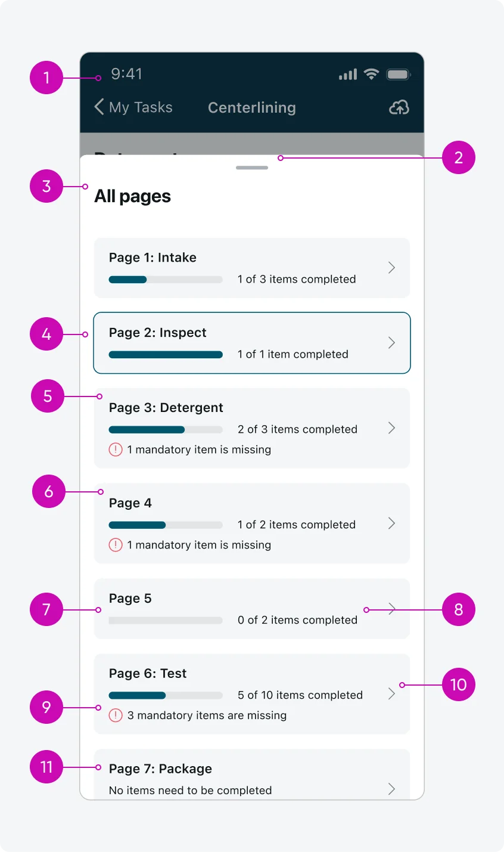Expand Page 1: Intake using its chevron
The height and width of the screenshot is (852, 504).
coord(391,268)
